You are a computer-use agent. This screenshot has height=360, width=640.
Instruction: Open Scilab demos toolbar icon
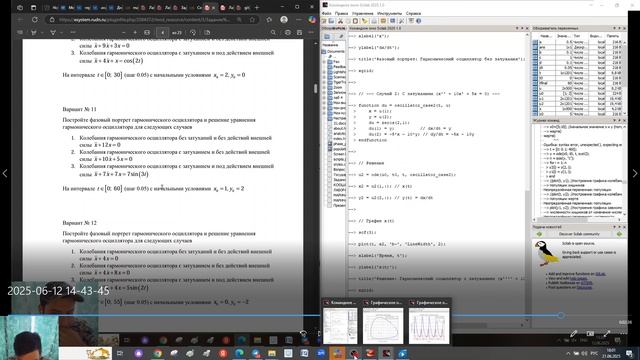tap(411, 21)
